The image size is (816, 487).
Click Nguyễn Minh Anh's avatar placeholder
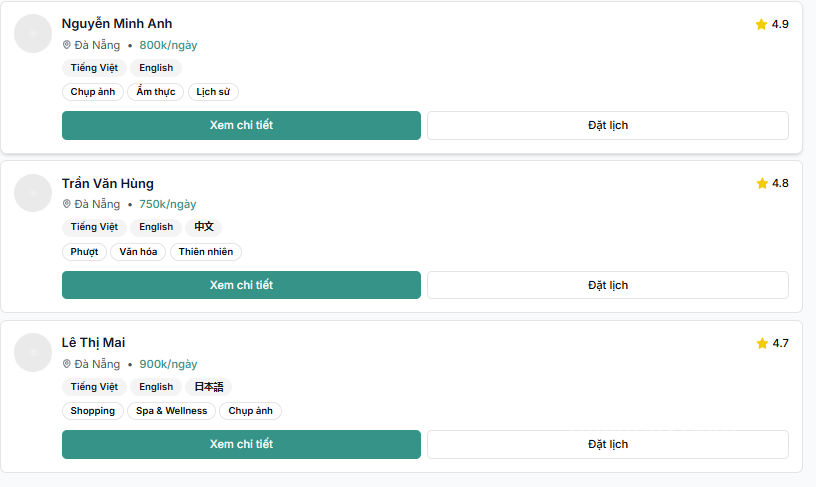point(33,33)
